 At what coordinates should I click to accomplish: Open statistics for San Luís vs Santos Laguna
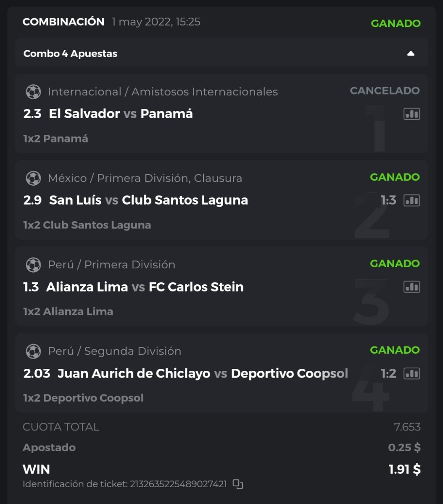tap(411, 200)
